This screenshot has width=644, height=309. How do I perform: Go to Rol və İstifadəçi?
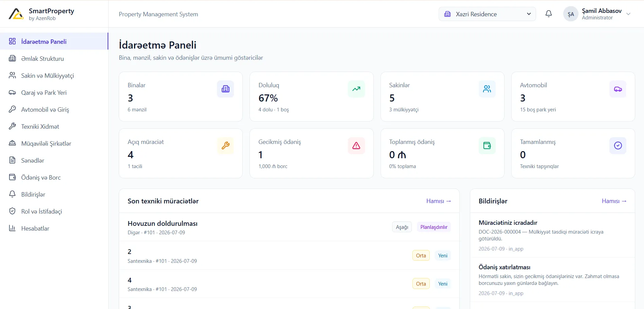point(54,211)
